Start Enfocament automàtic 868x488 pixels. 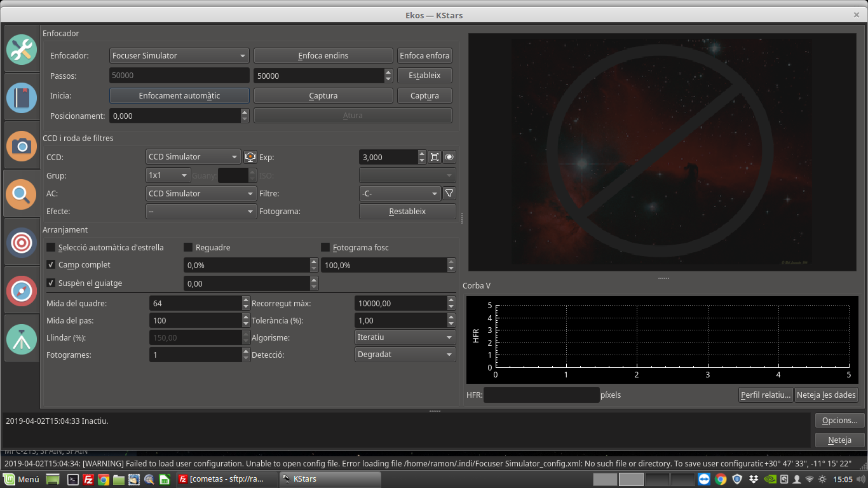pos(179,95)
